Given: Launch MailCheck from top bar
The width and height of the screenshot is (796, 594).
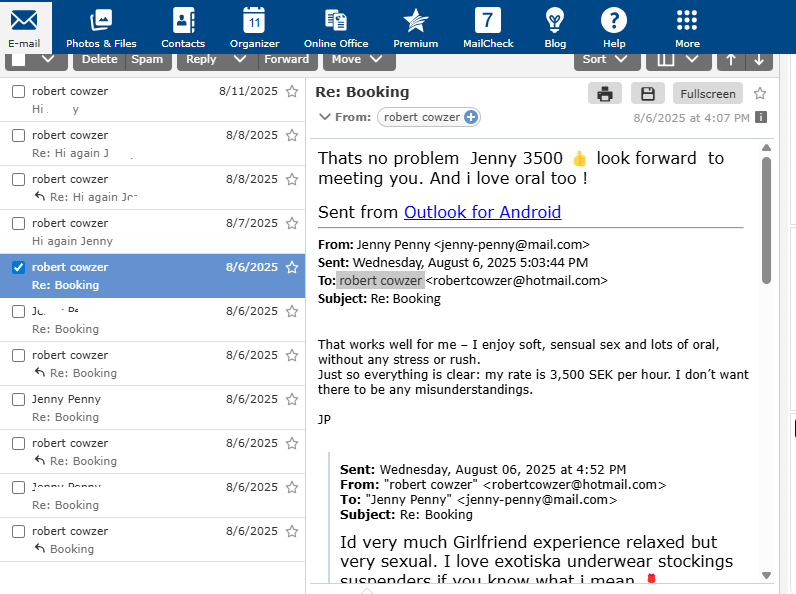Looking at the screenshot, I should (488, 28).
